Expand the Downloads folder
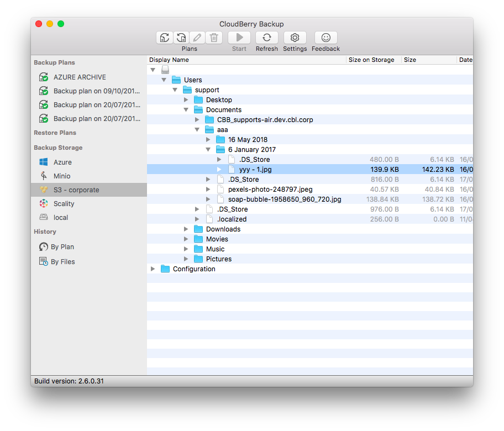Screen dimensions: 504x431 (186, 229)
